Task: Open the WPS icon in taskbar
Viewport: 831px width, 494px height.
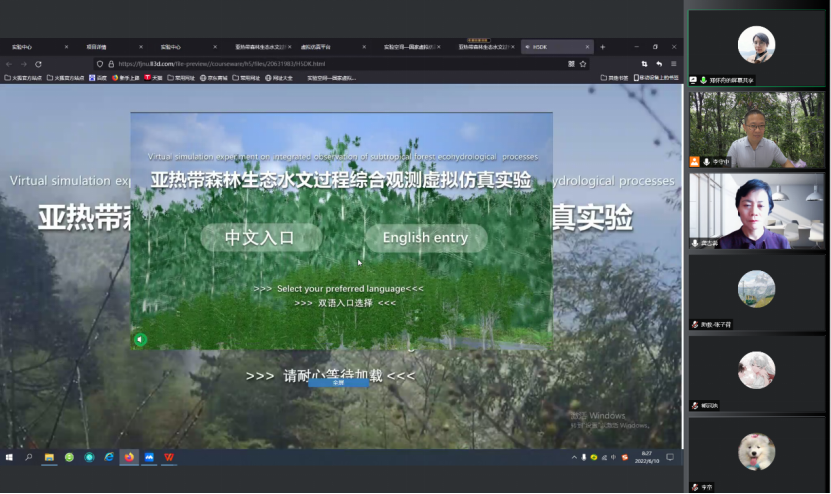Action: tap(169, 457)
